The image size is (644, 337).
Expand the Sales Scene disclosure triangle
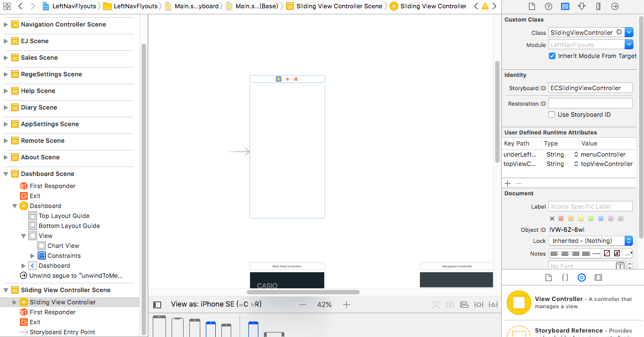pyautogui.click(x=6, y=58)
